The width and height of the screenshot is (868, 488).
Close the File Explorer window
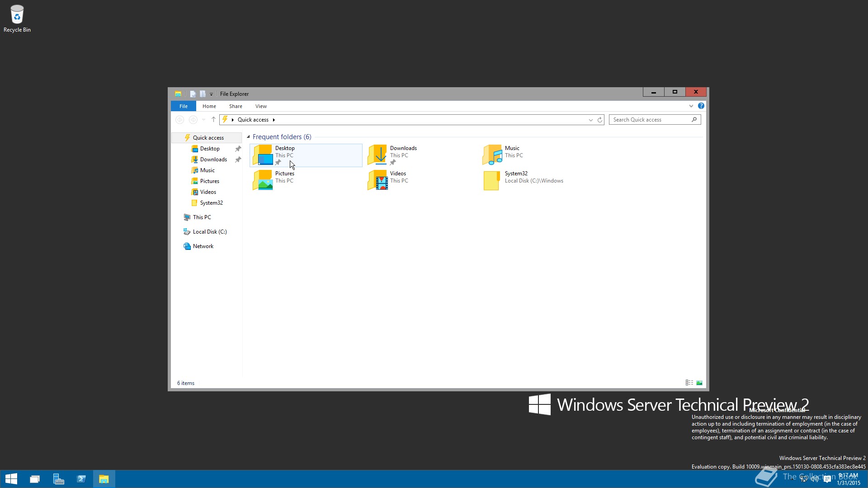pos(696,92)
